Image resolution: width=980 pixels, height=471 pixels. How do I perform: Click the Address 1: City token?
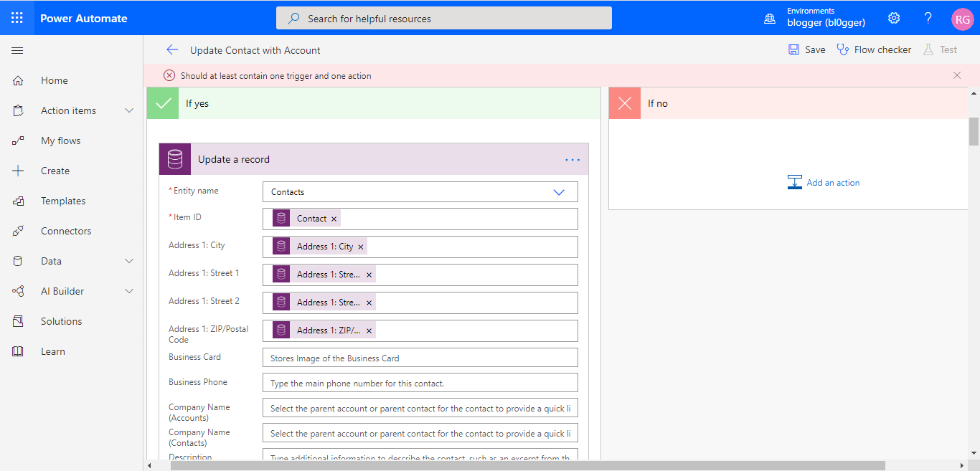[319, 247]
